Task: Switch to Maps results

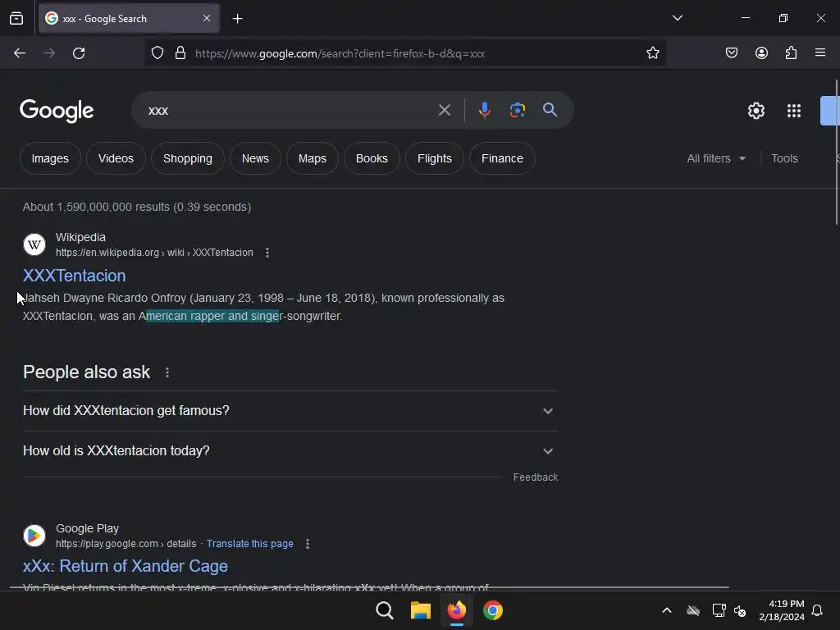Action: (x=313, y=158)
